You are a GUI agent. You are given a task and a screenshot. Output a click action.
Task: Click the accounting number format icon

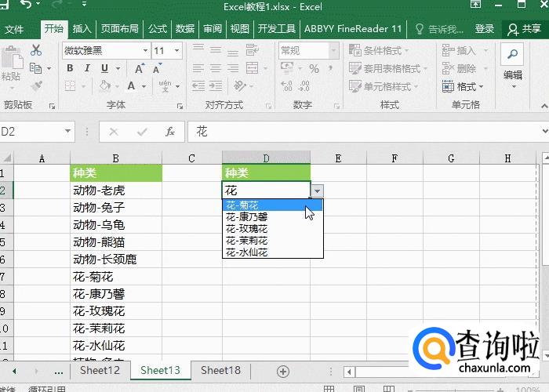click(287, 68)
